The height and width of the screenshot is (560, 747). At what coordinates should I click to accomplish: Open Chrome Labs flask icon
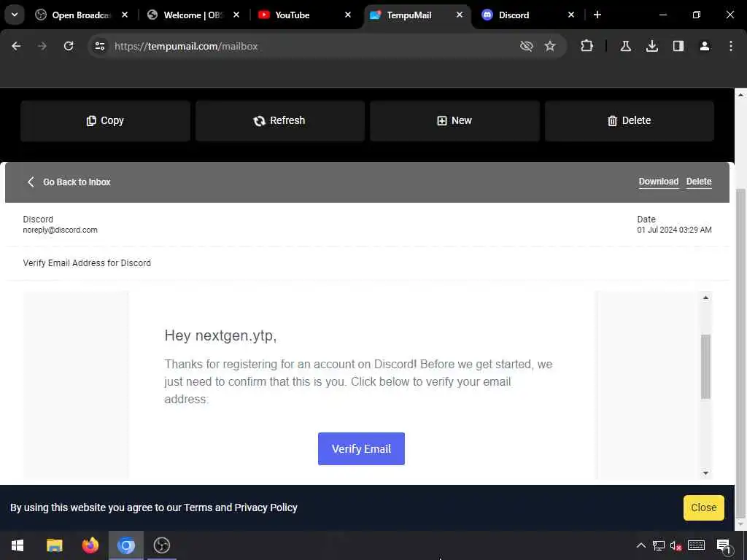[x=625, y=46]
